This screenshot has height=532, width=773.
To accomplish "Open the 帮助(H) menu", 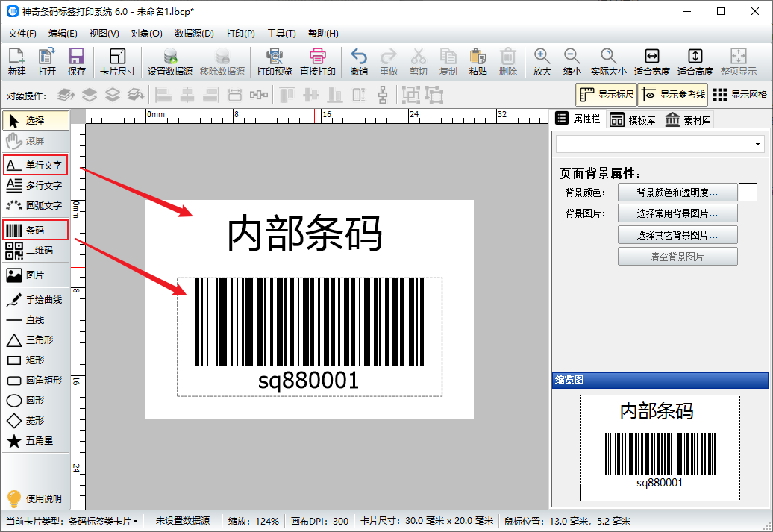I will (x=323, y=34).
